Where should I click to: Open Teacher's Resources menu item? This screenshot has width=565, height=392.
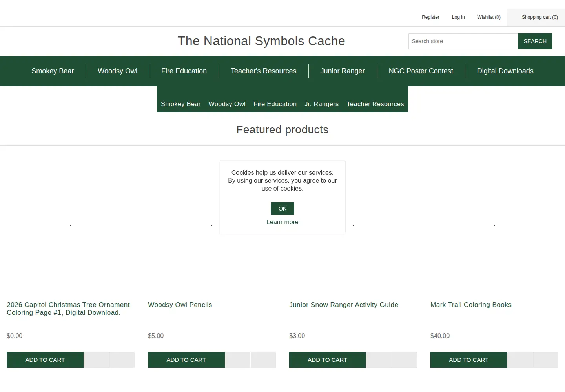pos(264,71)
